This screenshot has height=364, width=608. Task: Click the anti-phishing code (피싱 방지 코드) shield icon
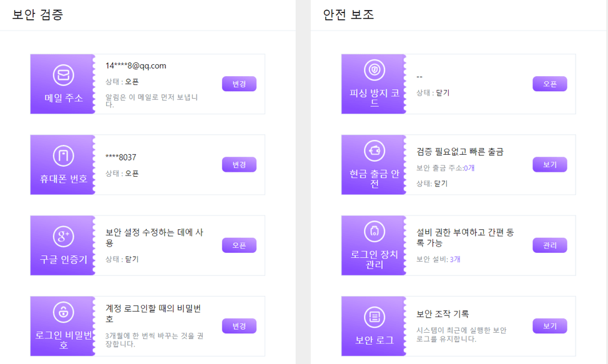coord(374,69)
